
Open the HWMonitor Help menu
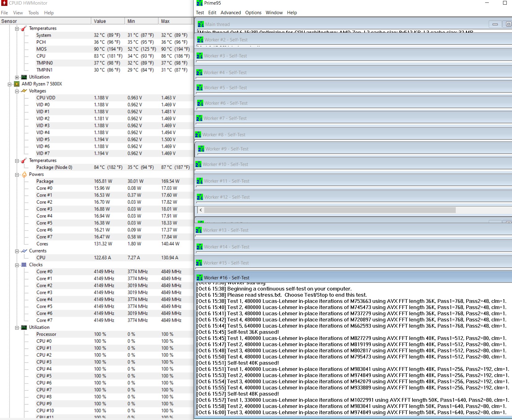tap(49, 13)
